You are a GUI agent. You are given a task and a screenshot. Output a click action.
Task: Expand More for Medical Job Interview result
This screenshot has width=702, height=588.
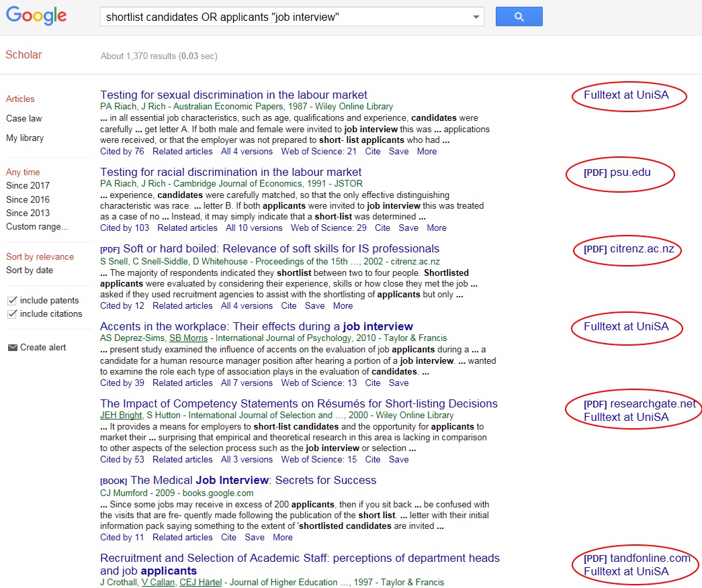click(283, 538)
